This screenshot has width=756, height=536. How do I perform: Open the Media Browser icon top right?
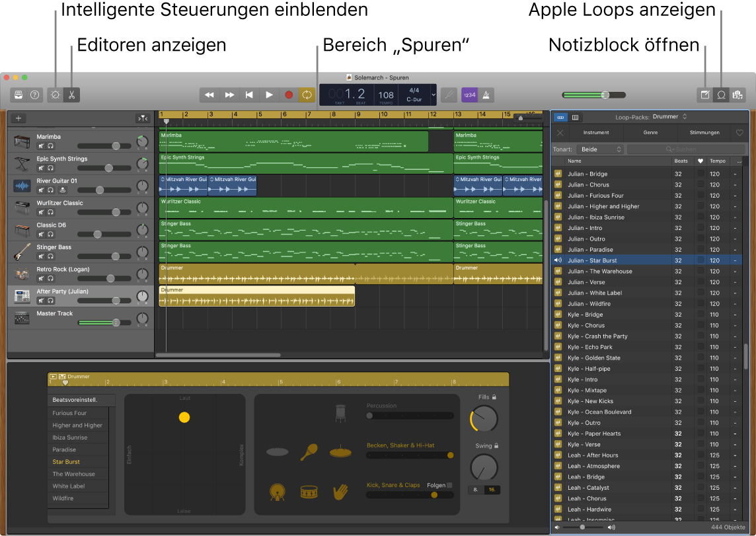click(x=738, y=95)
